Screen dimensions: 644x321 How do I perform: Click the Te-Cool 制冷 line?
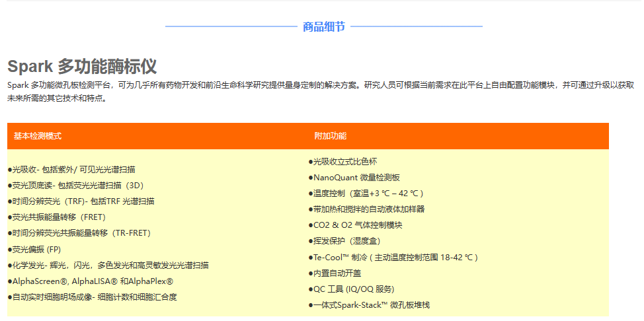coord(393,258)
